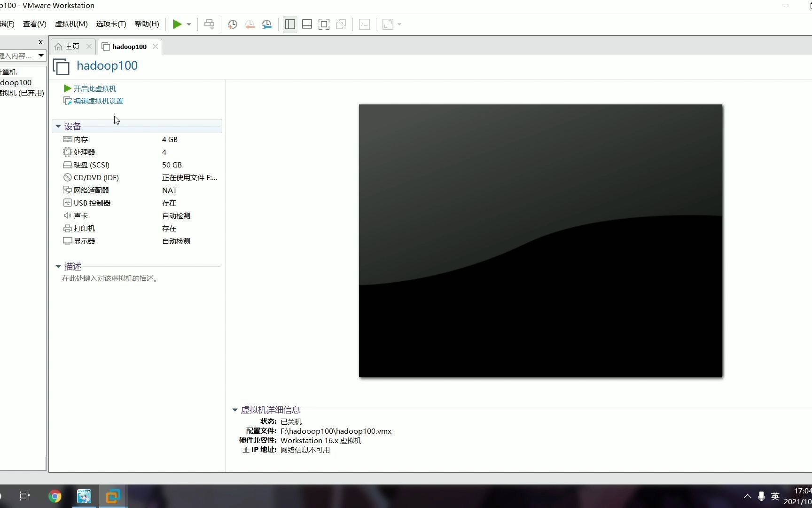Open the anime character app taskbar icon
The width and height of the screenshot is (812, 508).
84,496
